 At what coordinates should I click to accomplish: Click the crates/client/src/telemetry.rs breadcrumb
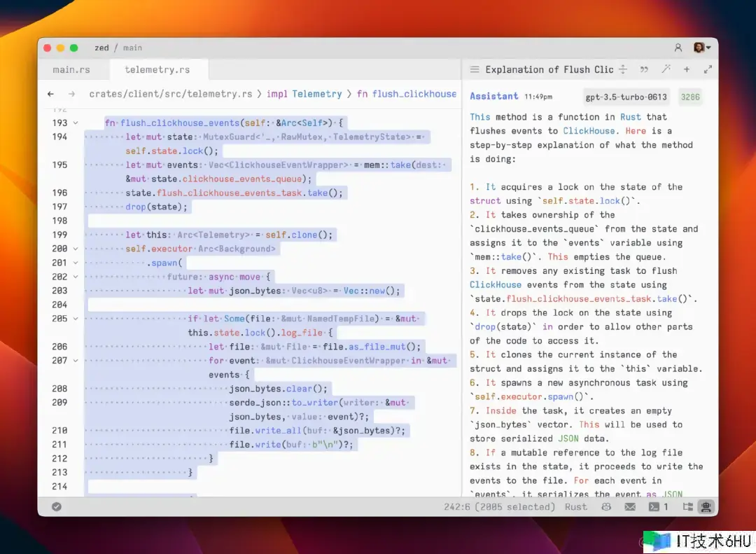[171, 94]
